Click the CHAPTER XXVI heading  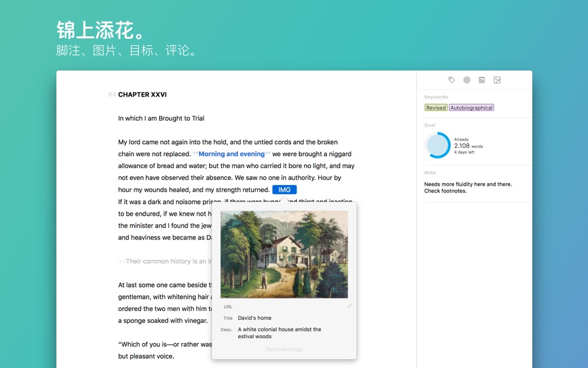point(142,95)
